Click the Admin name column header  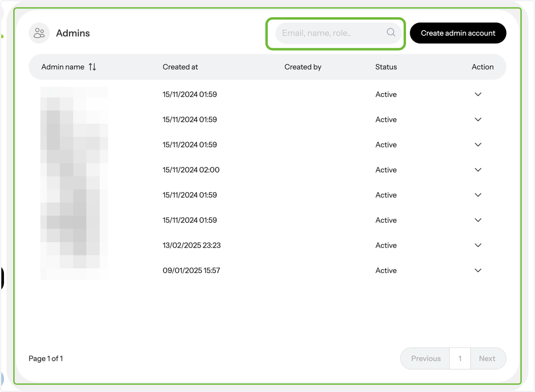[x=63, y=67]
